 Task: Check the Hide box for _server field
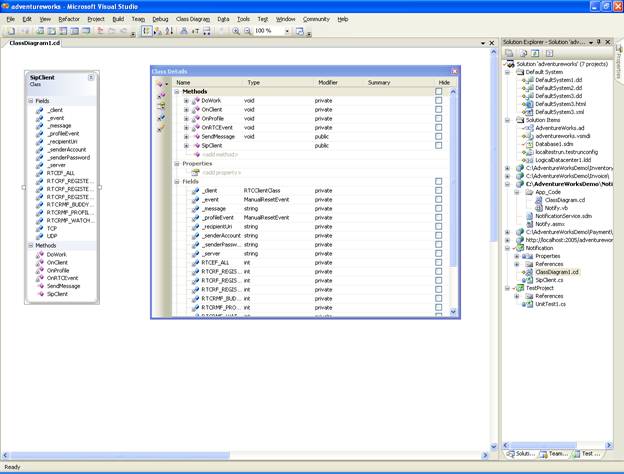point(439,254)
